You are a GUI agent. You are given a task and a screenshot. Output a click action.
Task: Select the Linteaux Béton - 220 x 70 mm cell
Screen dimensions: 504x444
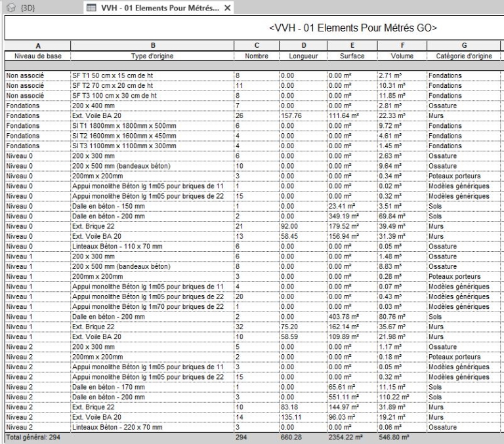pyautogui.click(x=153, y=427)
